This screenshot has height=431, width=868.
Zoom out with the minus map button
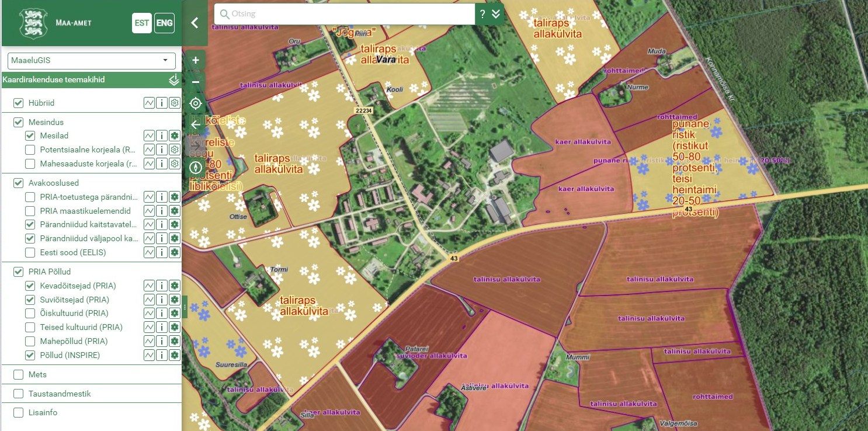pyautogui.click(x=196, y=82)
